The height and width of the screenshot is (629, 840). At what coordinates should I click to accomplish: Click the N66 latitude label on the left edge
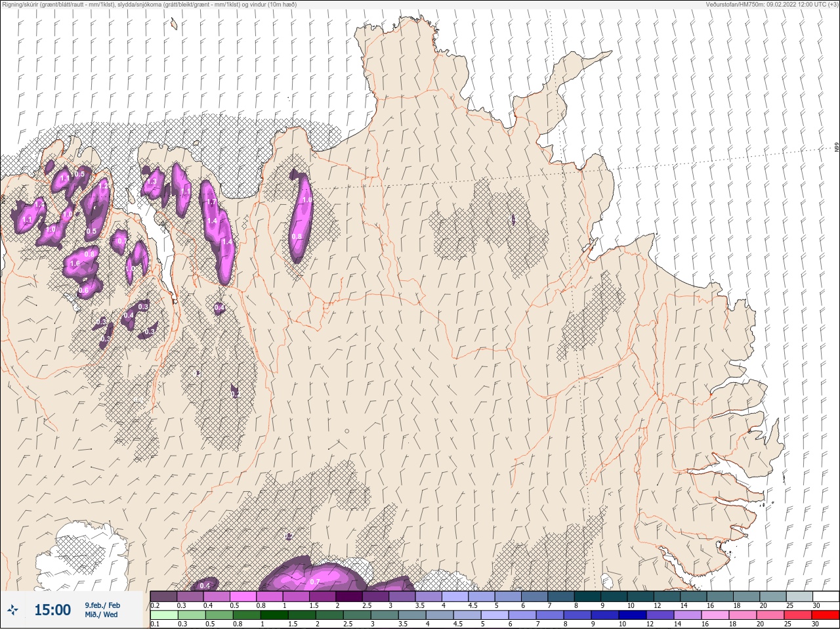click(3, 198)
